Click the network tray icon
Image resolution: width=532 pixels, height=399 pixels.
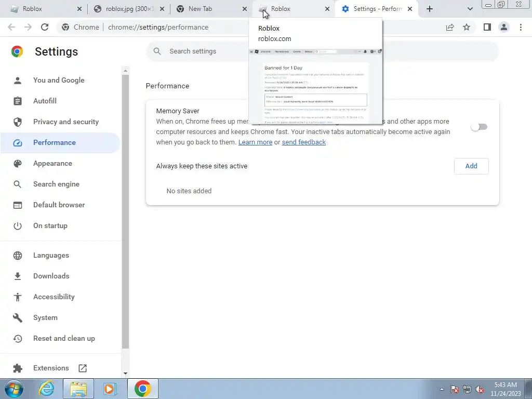[467, 389]
